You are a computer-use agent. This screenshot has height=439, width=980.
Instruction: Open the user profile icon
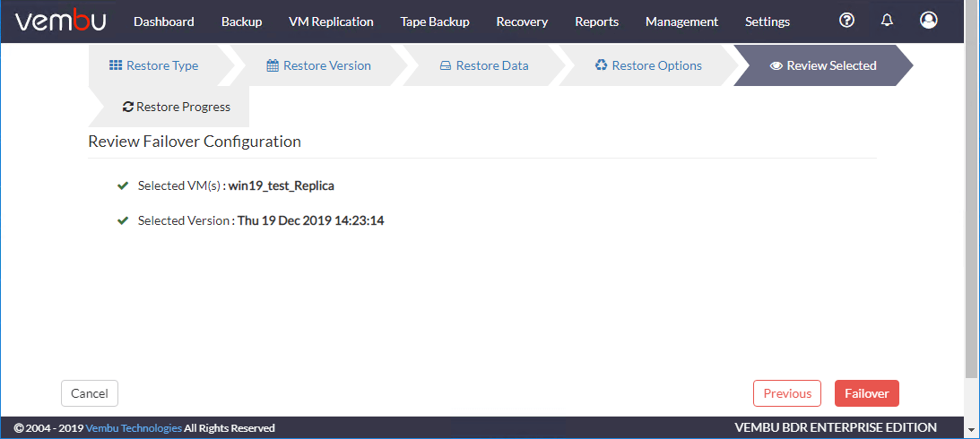click(x=929, y=20)
